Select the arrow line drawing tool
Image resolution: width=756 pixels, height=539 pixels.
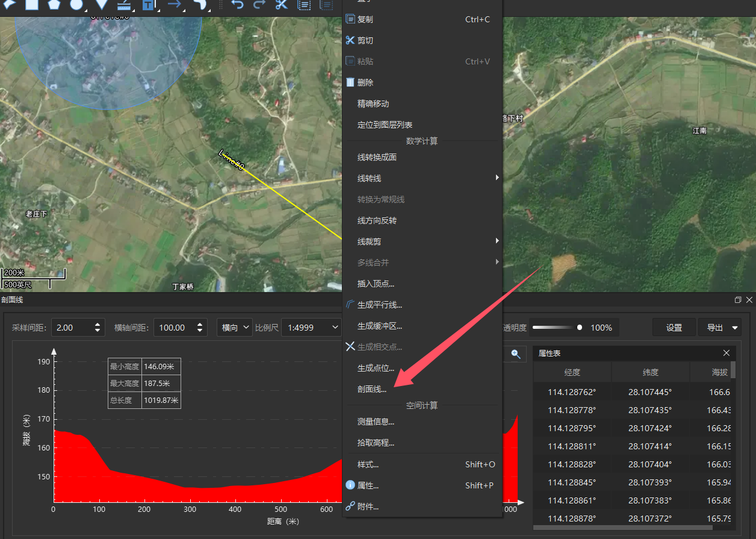[x=175, y=5]
